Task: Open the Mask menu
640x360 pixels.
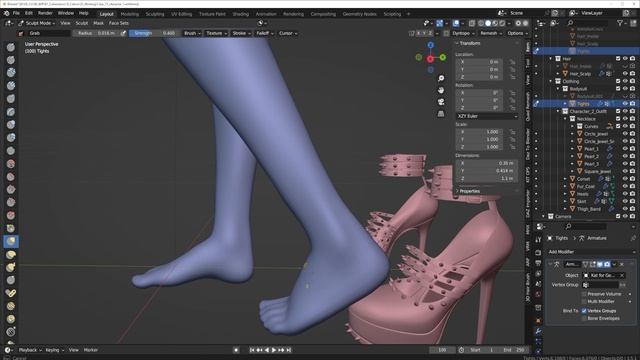Action: pos(98,23)
